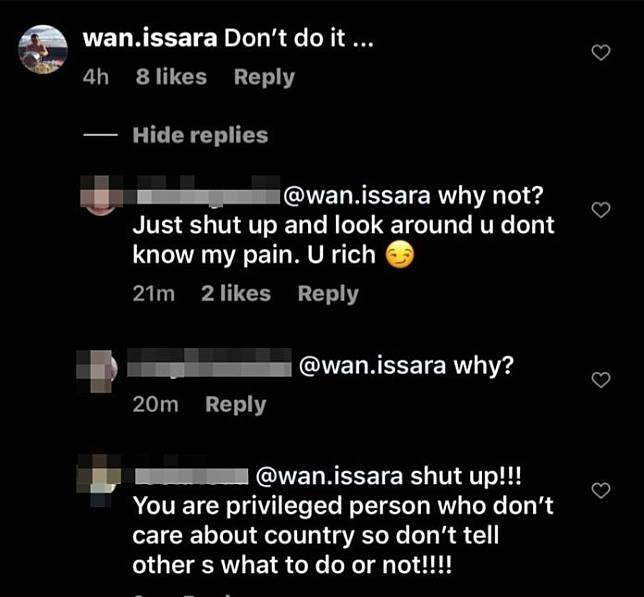This screenshot has height=597, width=644.
Task: Open the blurred avatar of the "why not?" replier
Action: pyautogui.click(x=101, y=195)
